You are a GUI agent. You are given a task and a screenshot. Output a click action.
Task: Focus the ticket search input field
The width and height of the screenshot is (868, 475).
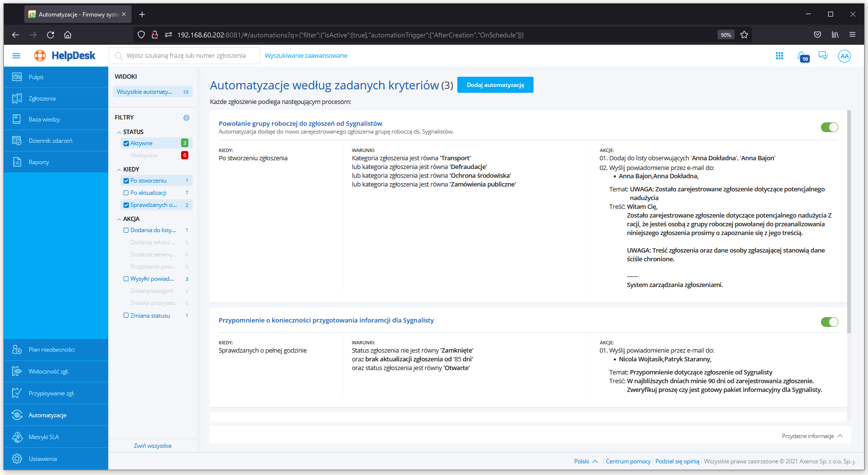184,56
